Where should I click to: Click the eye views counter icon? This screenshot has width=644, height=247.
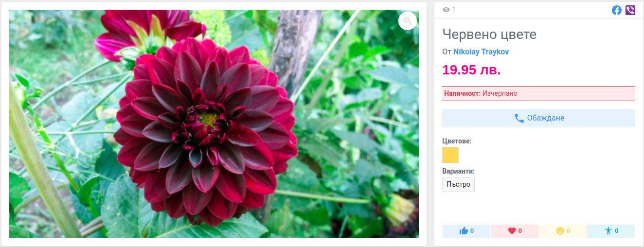coord(446,10)
